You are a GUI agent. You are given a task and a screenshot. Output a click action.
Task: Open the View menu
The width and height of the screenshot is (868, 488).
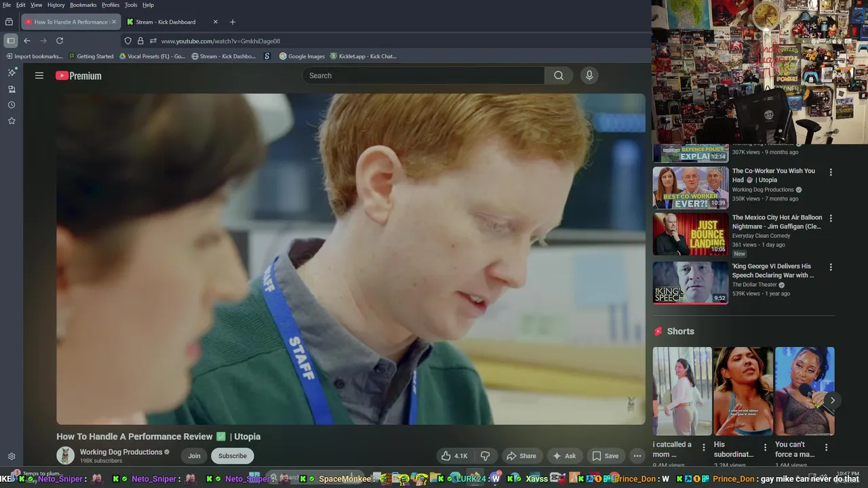(x=37, y=5)
